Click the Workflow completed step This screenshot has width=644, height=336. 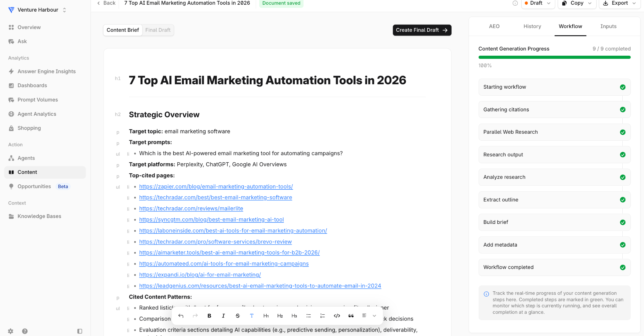coord(554,267)
